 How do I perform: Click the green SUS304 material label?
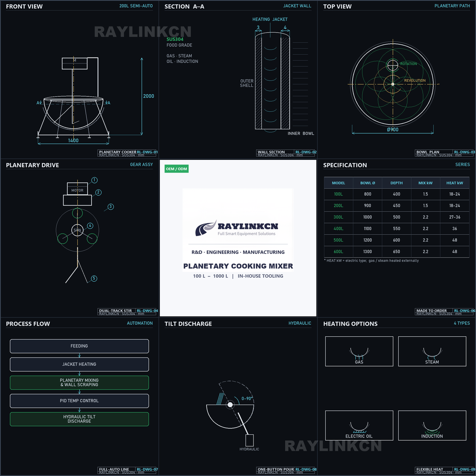175,39
